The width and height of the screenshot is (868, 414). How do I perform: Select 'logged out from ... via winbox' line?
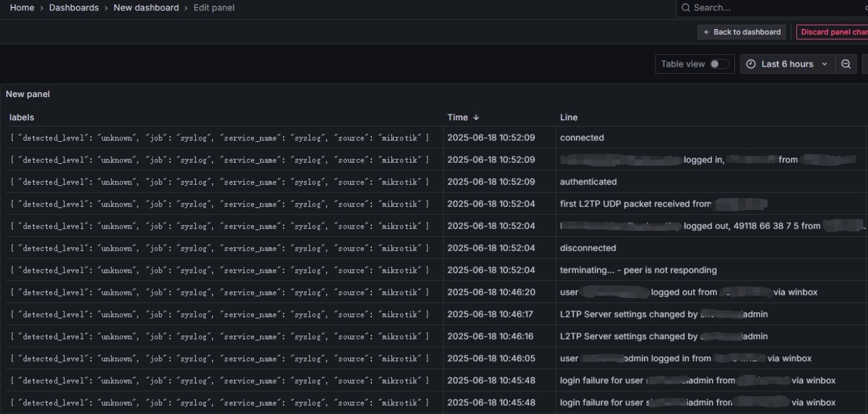click(689, 292)
